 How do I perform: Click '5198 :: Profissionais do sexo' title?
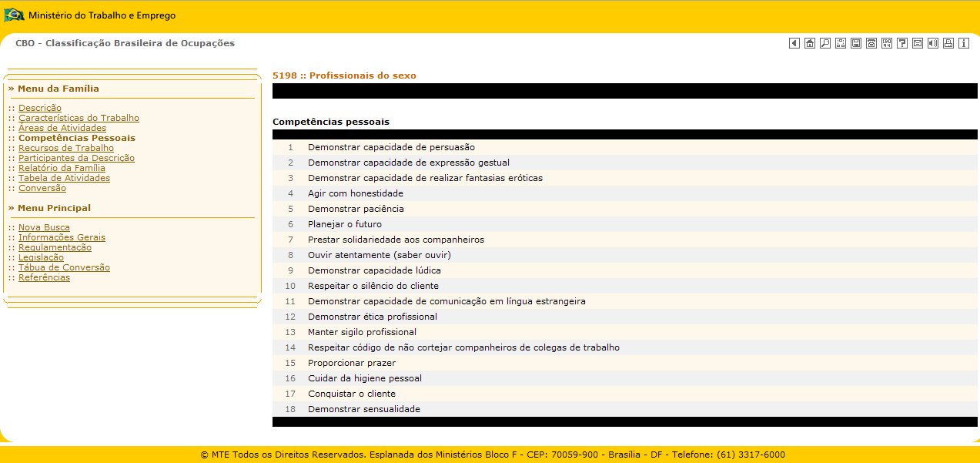(344, 75)
